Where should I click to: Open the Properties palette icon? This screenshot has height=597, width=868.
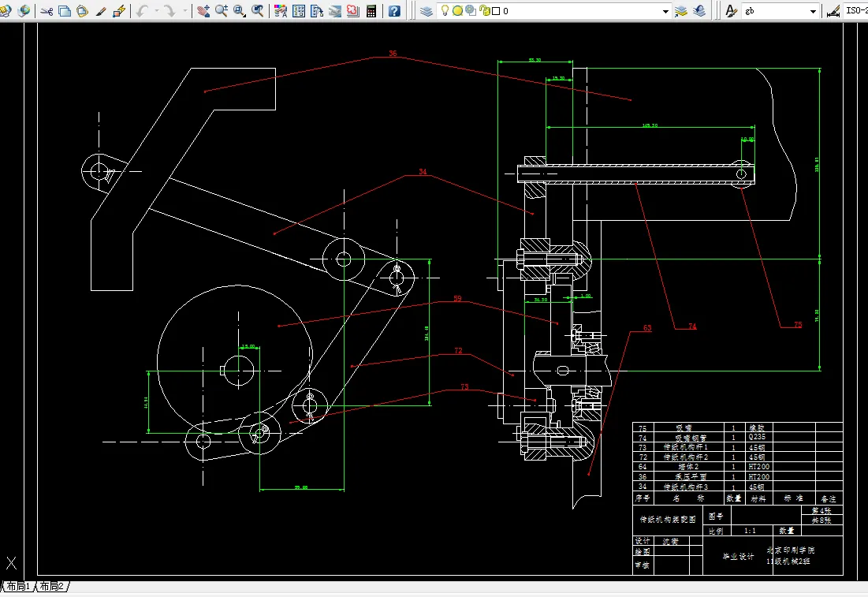click(x=281, y=10)
